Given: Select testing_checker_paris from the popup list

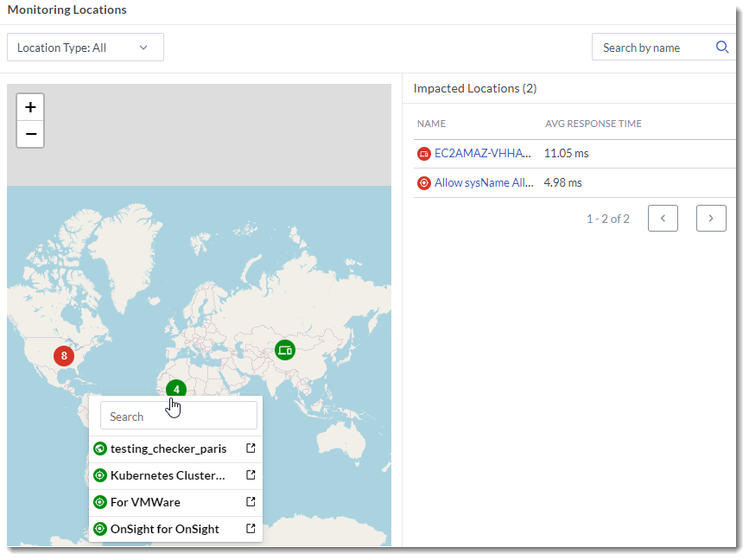Looking at the screenshot, I should point(168,449).
